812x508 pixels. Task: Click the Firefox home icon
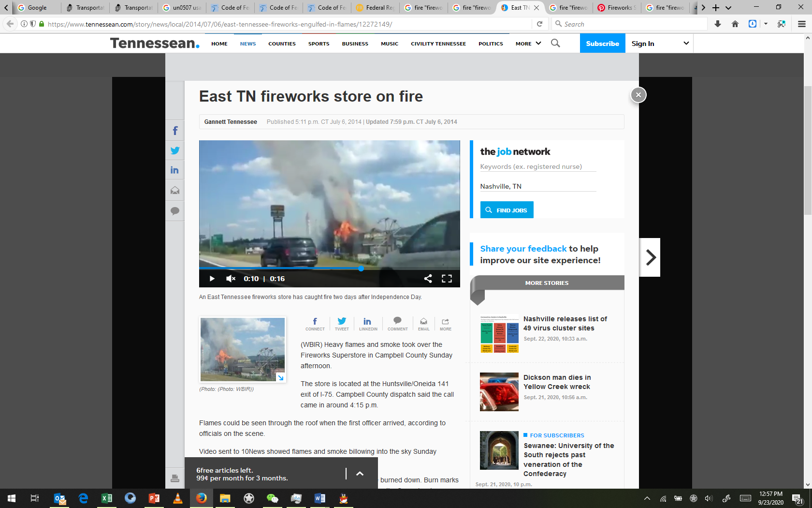click(735, 24)
